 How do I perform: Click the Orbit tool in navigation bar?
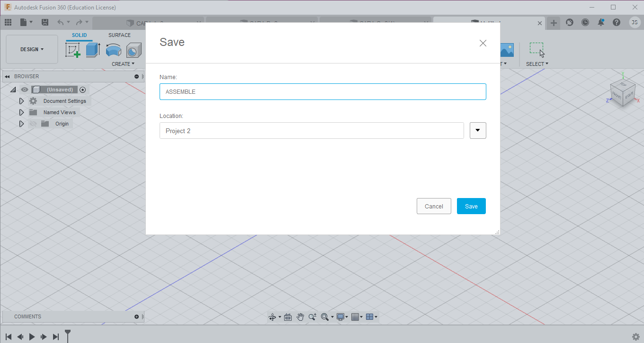point(272,317)
